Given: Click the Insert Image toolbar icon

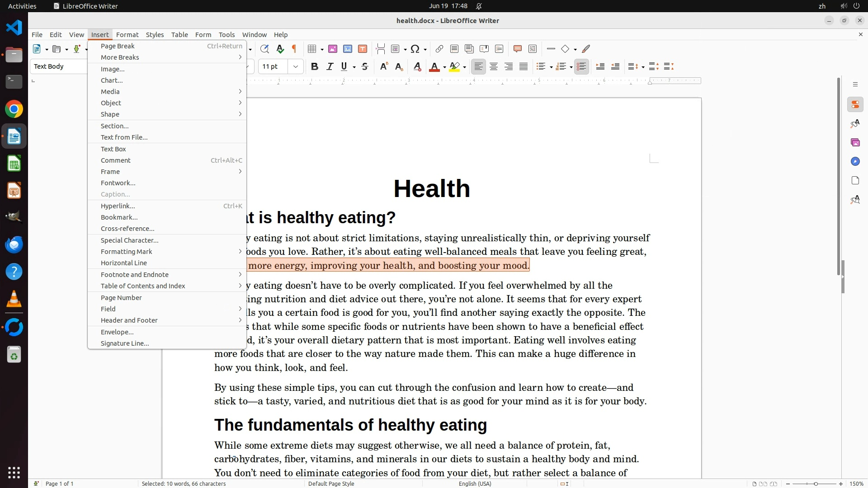Looking at the screenshot, I should click(x=333, y=49).
